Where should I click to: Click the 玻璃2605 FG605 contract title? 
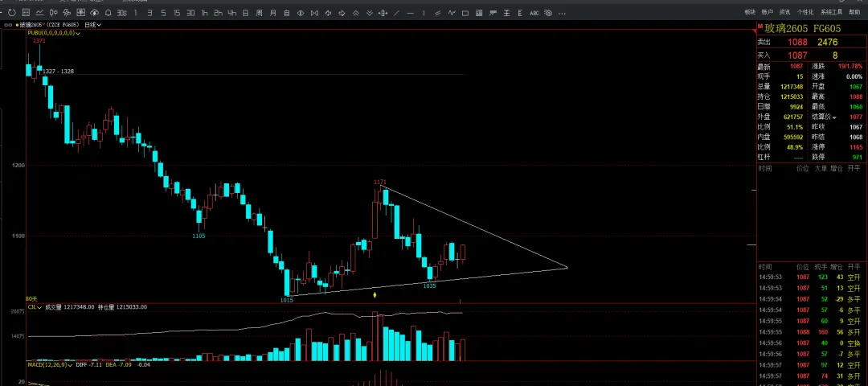[x=803, y=28]
